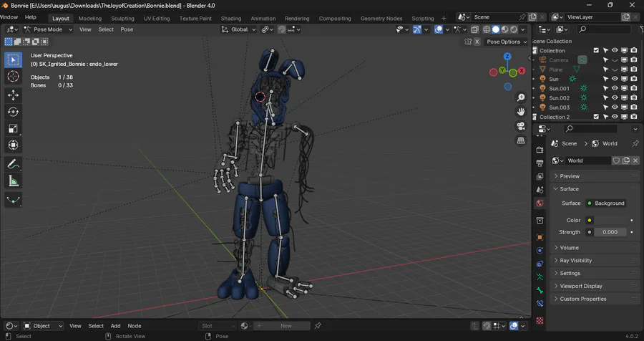Go to the Animation workspace tab
Viewport: 644px width, 341px height.
(x=263, y=19)
